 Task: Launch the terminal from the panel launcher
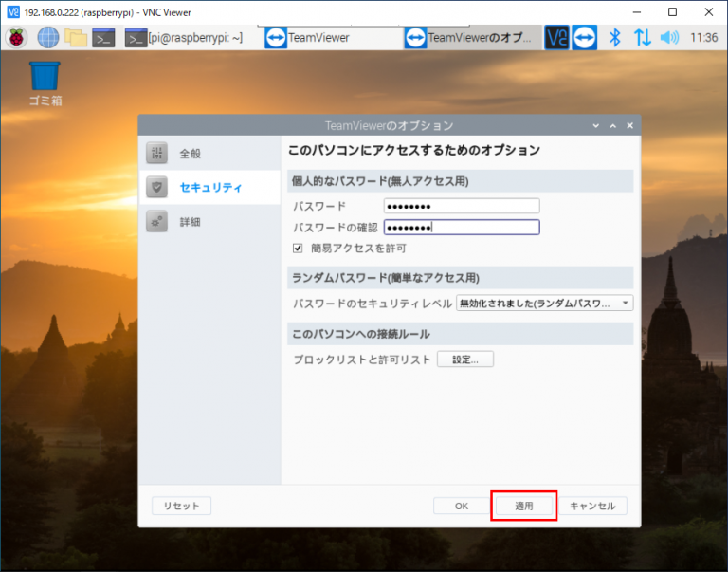pyautogui.click(x=103, y=38)
